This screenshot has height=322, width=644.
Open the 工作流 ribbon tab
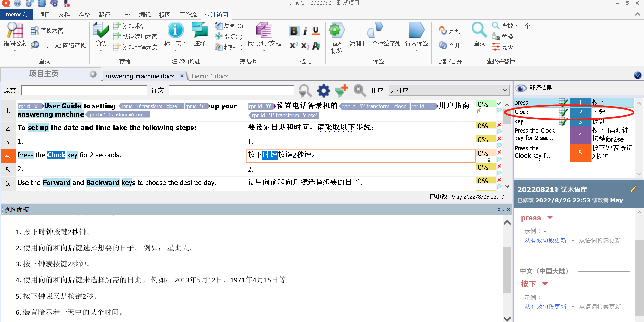pos(188,15)
